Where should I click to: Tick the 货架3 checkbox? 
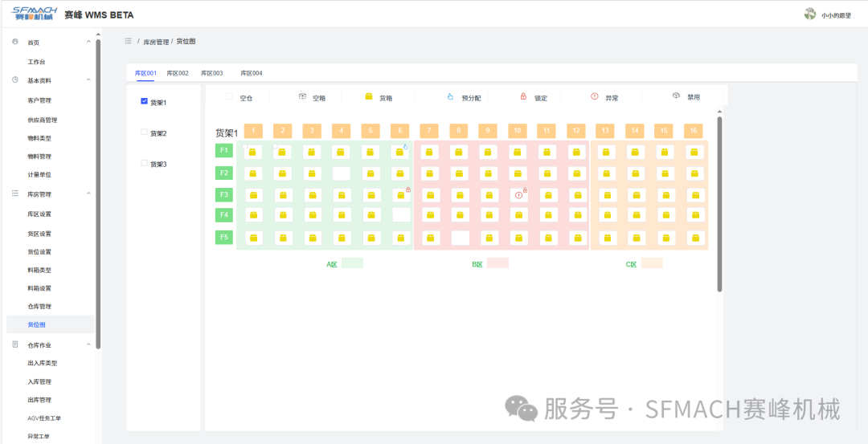point(144,163)
